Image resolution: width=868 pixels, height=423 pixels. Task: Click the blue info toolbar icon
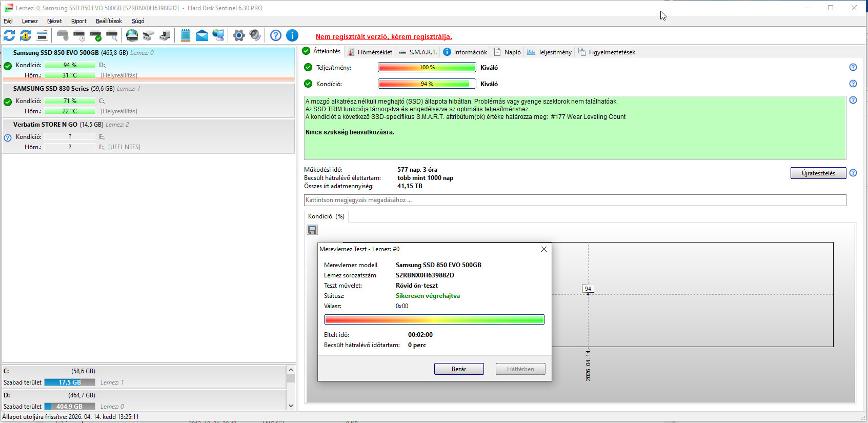[x=292, y=35]
